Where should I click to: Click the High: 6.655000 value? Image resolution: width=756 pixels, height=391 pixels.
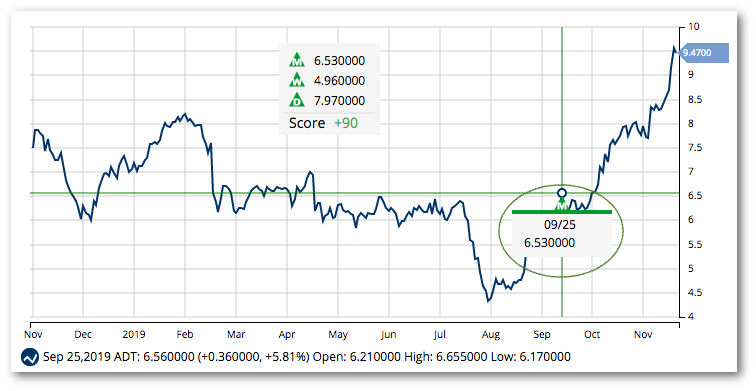(x=446, y=357)
